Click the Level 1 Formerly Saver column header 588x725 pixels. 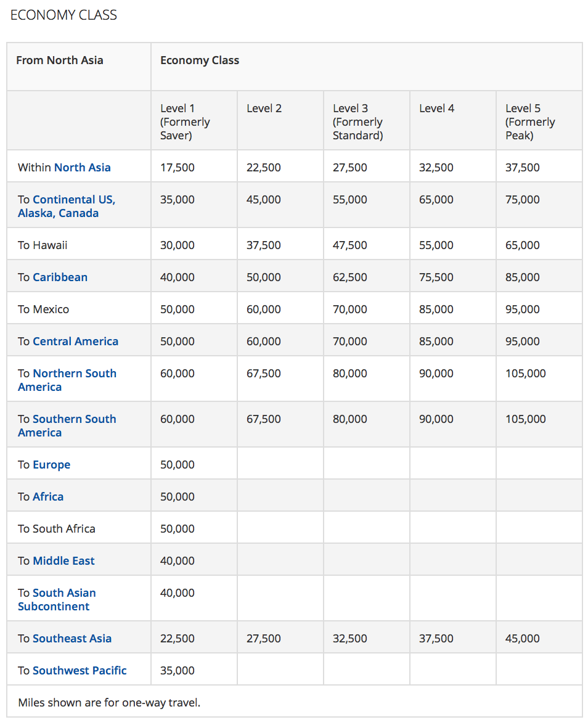tap(185, 120)
